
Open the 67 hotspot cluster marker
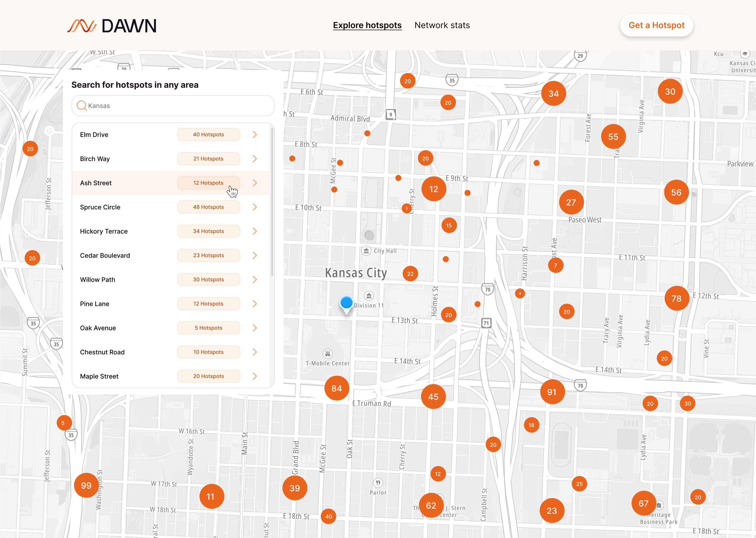(643, 503)
